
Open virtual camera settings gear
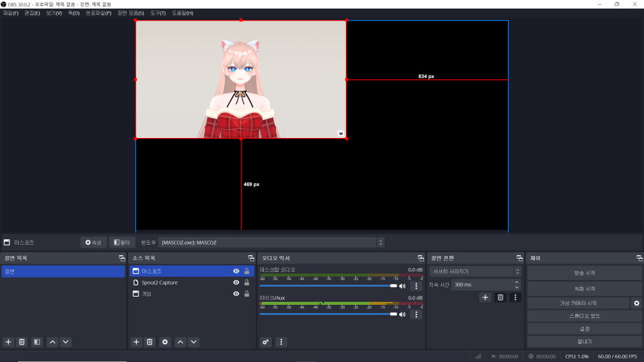pos(637,303)
